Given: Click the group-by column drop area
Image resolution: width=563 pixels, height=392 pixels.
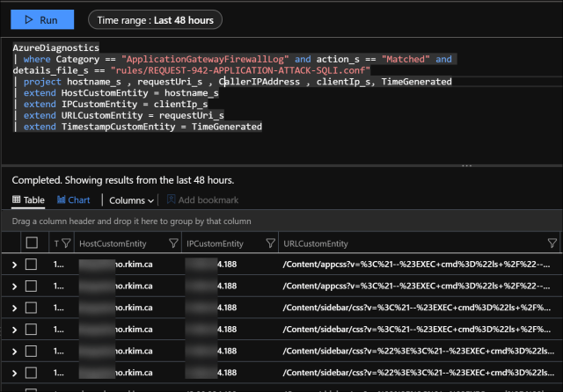Looking at the screenshot, I should 132,221.
